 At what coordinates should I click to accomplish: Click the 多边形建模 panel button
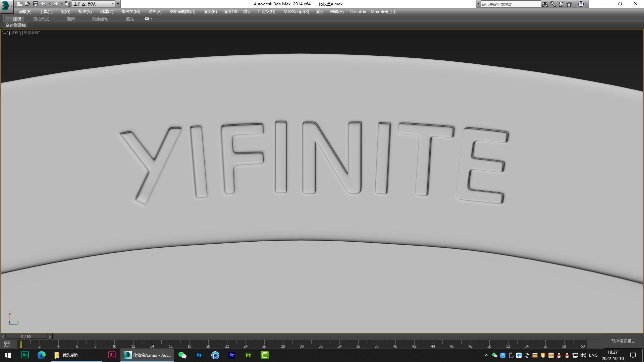pos(16,25)
